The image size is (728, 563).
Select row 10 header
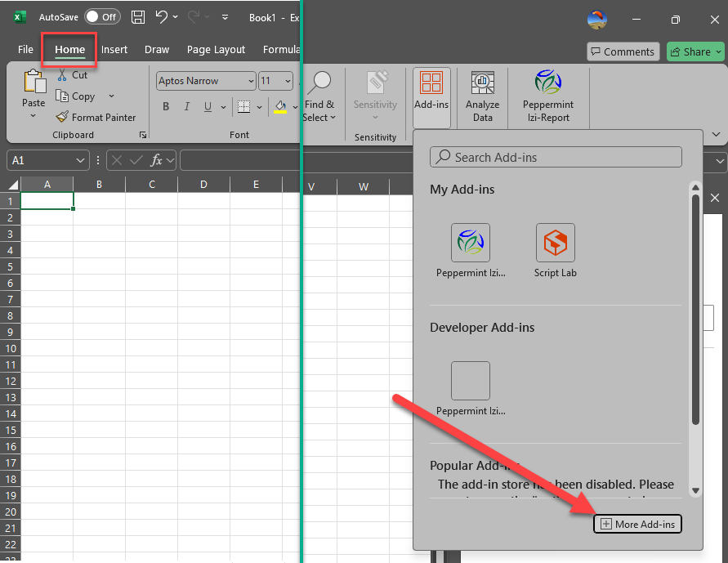coord(11,349)
